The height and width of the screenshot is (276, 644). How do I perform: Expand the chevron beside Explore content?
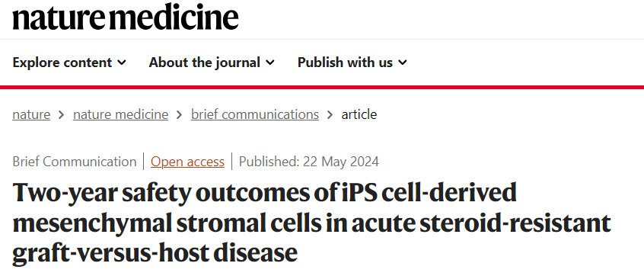[x=122, y=63]
